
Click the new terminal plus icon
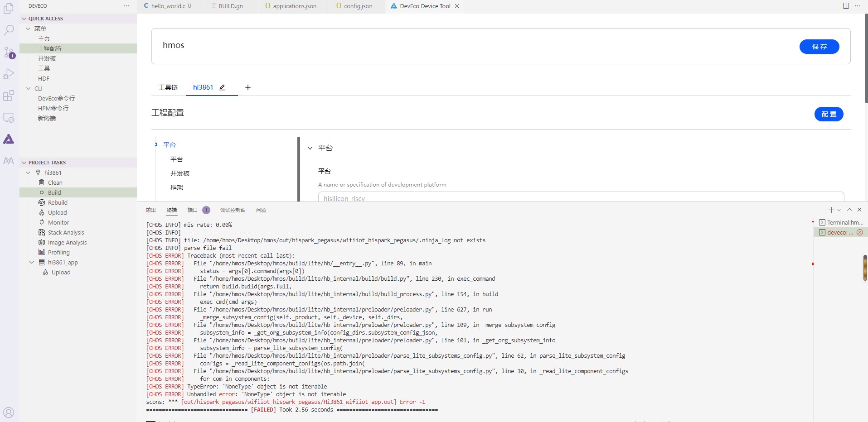pos(831,210)
